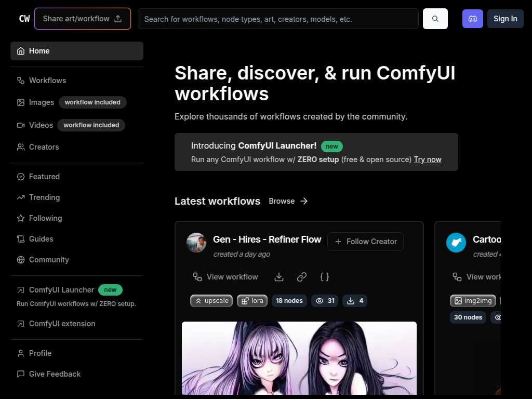Click the 18 nodes badge
Screen dimensions: 532x399
(x=289, y=301)
